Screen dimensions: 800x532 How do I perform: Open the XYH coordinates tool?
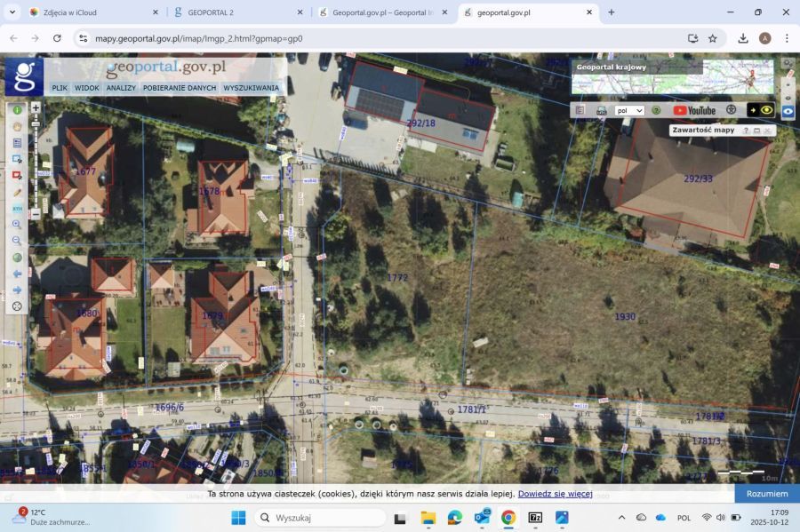(18, 209)
